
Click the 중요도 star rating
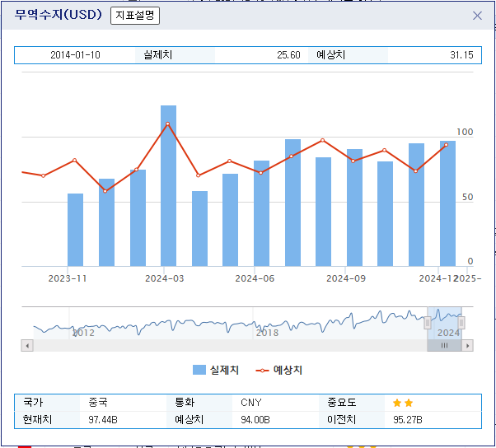pyautogui.click(x=403, y=403)
